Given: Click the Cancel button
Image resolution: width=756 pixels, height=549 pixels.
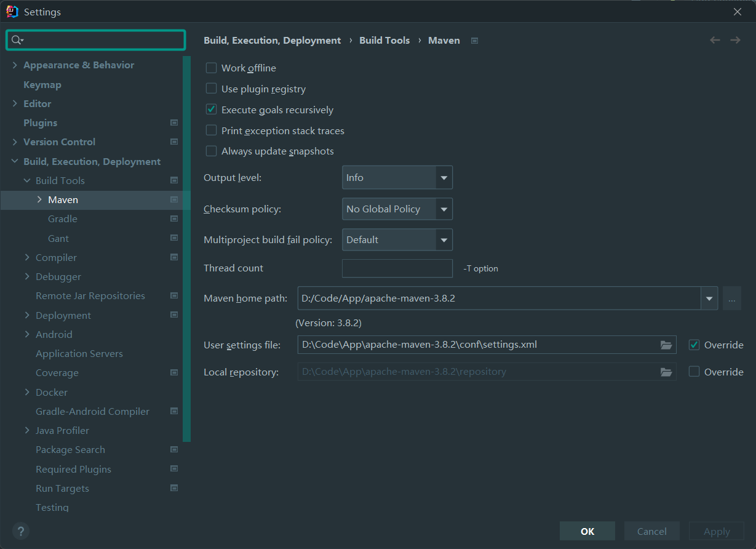Looking at the screenshot, I should point(651,531).
